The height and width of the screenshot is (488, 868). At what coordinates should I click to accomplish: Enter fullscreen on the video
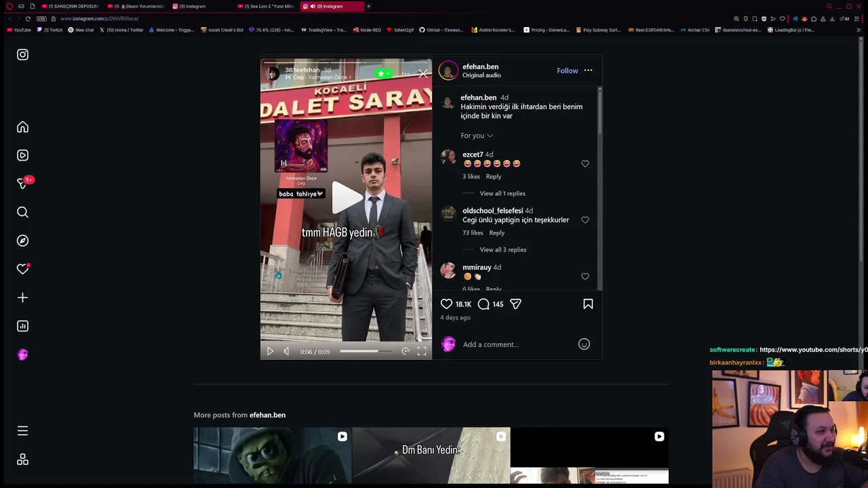(422, 351)
